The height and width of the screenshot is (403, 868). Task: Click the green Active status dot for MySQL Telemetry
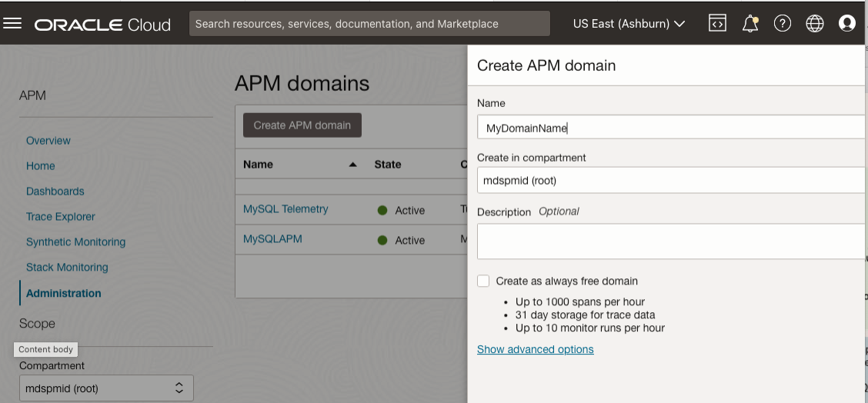point(382,211)
